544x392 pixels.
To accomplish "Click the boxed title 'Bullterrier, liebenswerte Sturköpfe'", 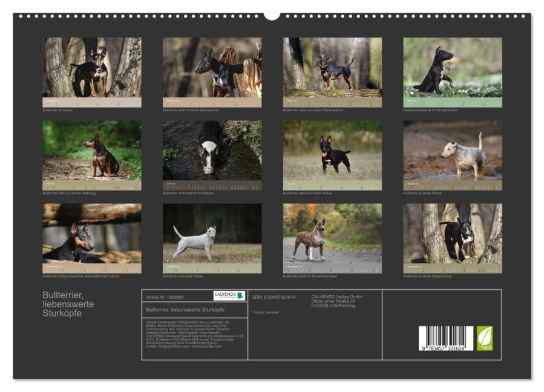I will [x=185, y=310].
